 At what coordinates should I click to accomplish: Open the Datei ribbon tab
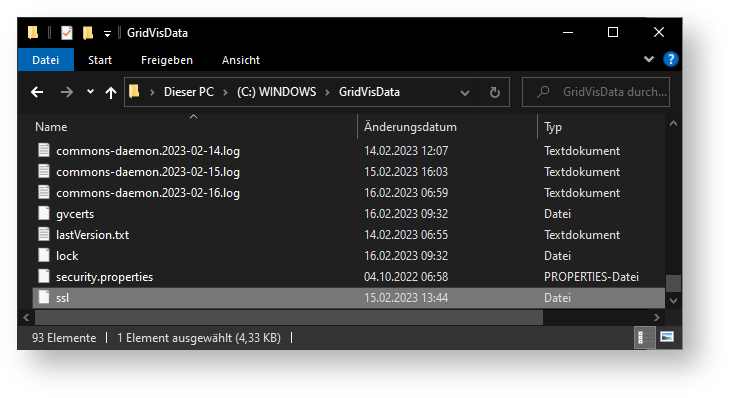point(46,60)
